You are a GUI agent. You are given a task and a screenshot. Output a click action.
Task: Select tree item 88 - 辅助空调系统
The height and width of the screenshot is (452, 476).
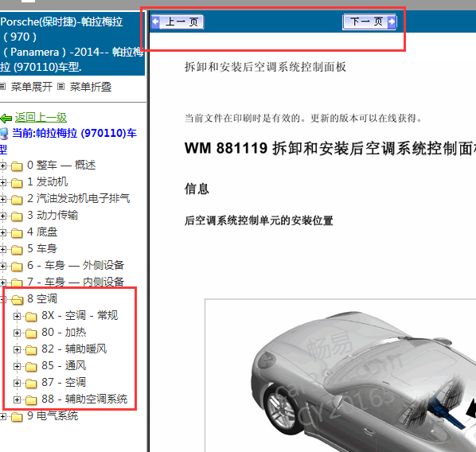pyautogui.click(x=84, y=399)
